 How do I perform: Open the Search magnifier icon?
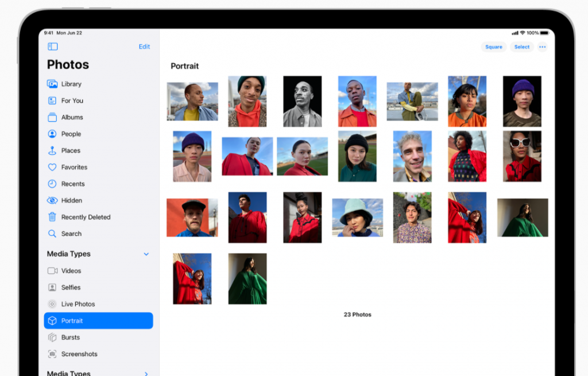click(52, 234)
